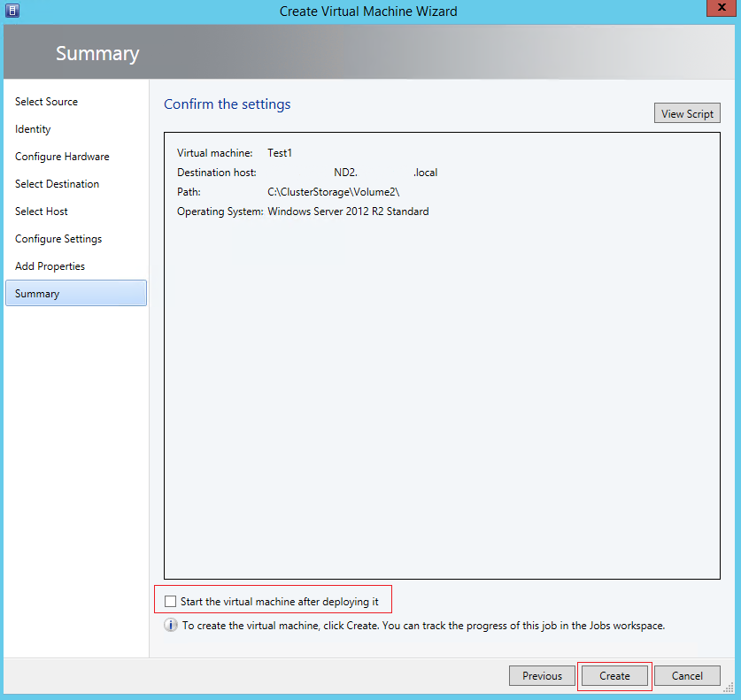The image size is (741, 700).
Task: Close the Create Virtual Machine Wizard window
Action: click(722, 8)
